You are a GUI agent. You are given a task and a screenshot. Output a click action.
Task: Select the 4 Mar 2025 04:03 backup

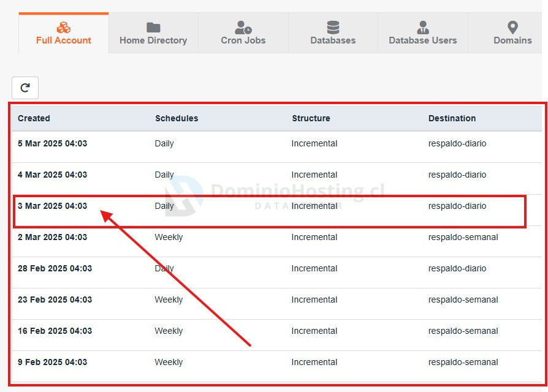tap(53, 175)
